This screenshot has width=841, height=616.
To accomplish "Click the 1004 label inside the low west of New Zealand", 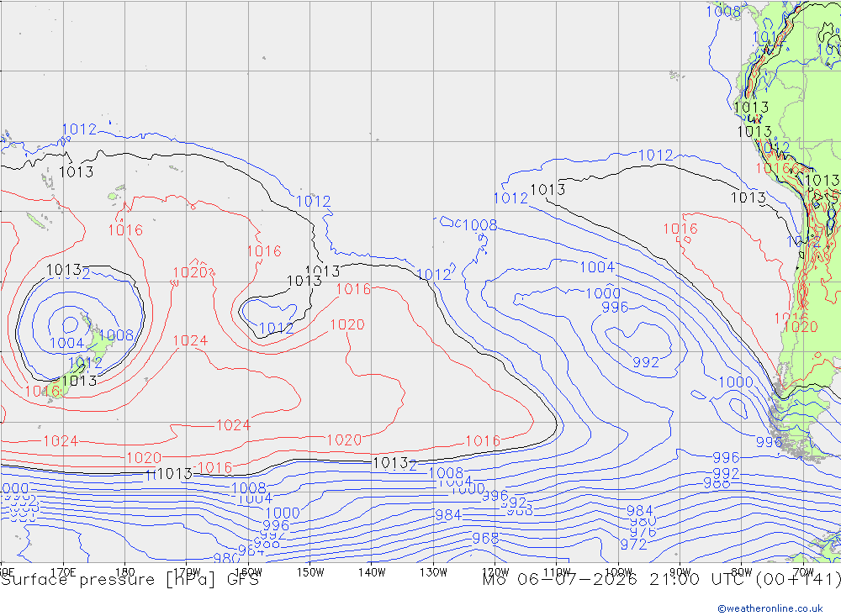I will coord(66,343).
